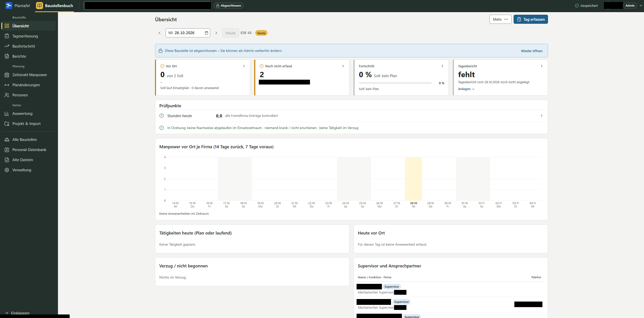The image size is (644, 318).
Task: Click the Auswertung chart icon
Action: pyautogui.click(x=7, y=113)
